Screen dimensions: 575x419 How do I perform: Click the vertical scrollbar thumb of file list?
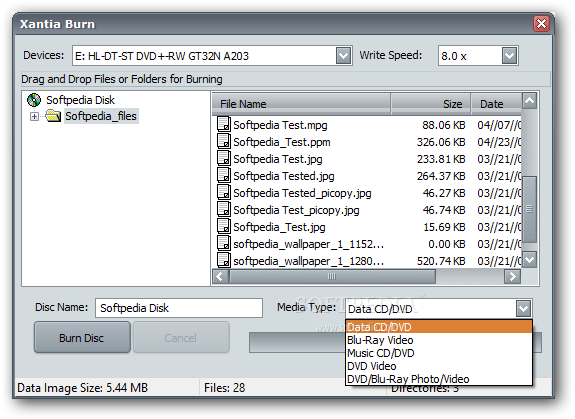[x=529, y=209]
